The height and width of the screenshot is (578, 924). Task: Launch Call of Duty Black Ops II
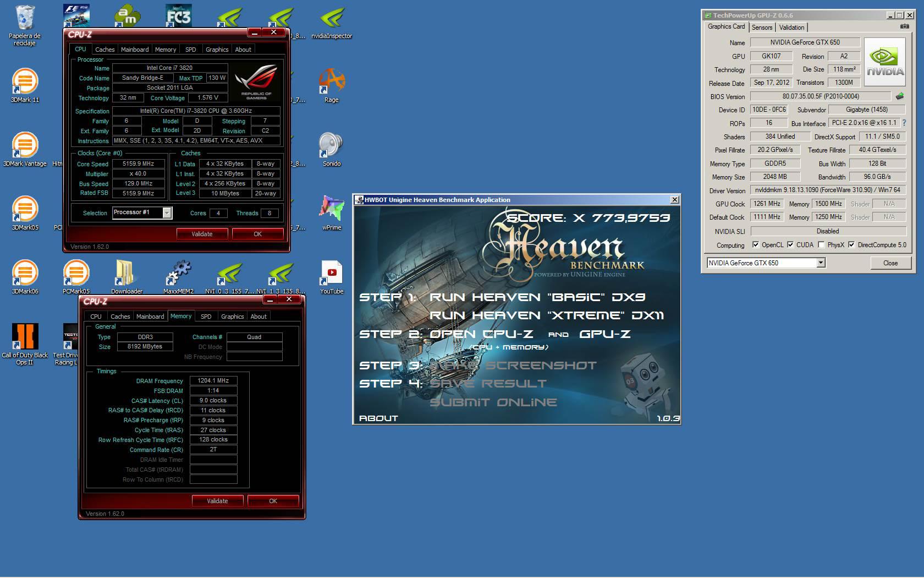tap(25, 344)
